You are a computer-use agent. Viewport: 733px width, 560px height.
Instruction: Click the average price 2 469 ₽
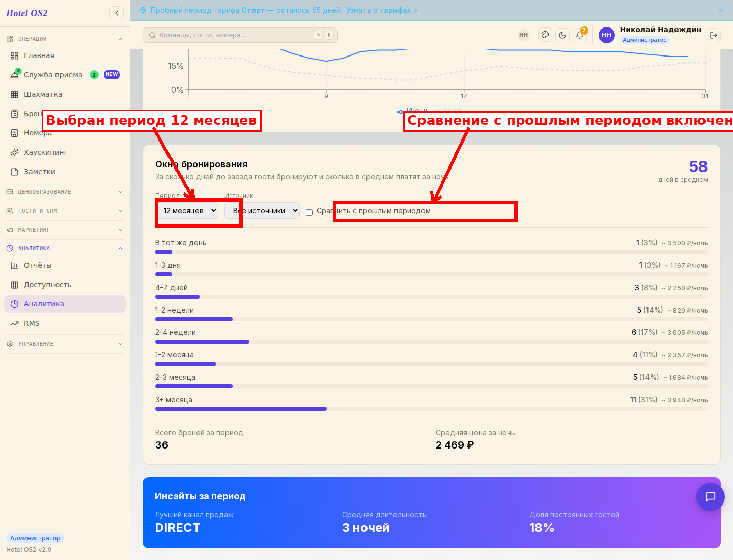(455, 445)
